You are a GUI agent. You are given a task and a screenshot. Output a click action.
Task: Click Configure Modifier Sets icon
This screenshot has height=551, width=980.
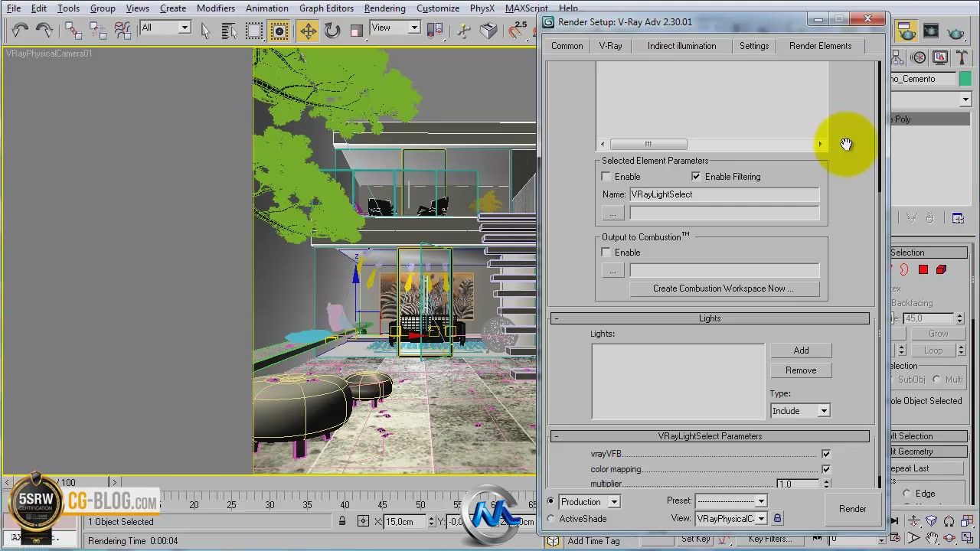958,218
